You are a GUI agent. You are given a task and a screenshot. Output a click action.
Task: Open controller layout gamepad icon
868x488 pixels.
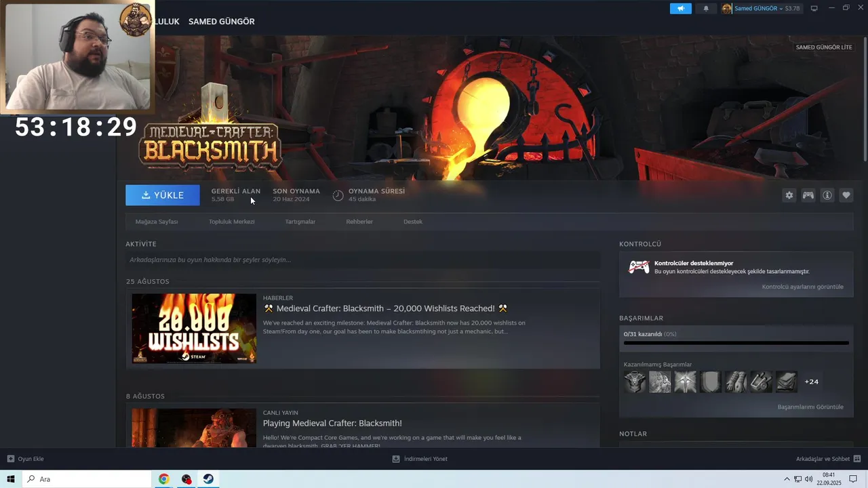(808, 195)
